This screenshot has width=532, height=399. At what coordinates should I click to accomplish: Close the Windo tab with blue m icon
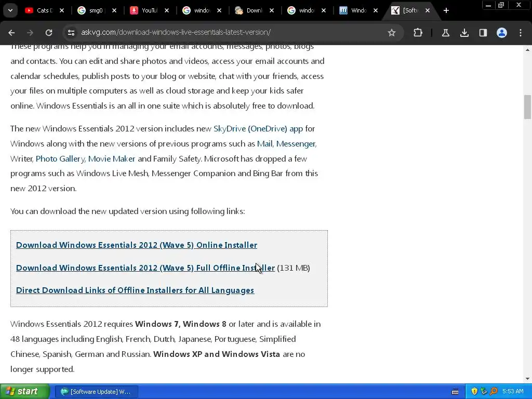[x=376, y=10]
